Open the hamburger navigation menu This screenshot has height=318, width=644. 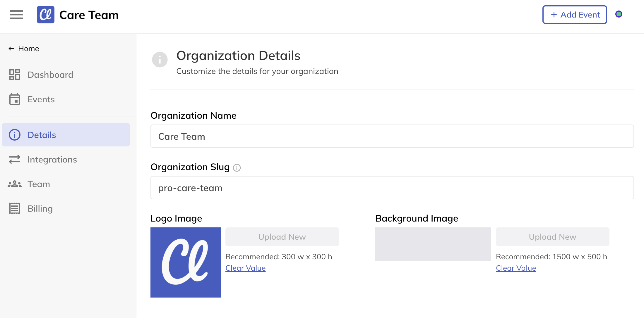[x=16, y=15]
